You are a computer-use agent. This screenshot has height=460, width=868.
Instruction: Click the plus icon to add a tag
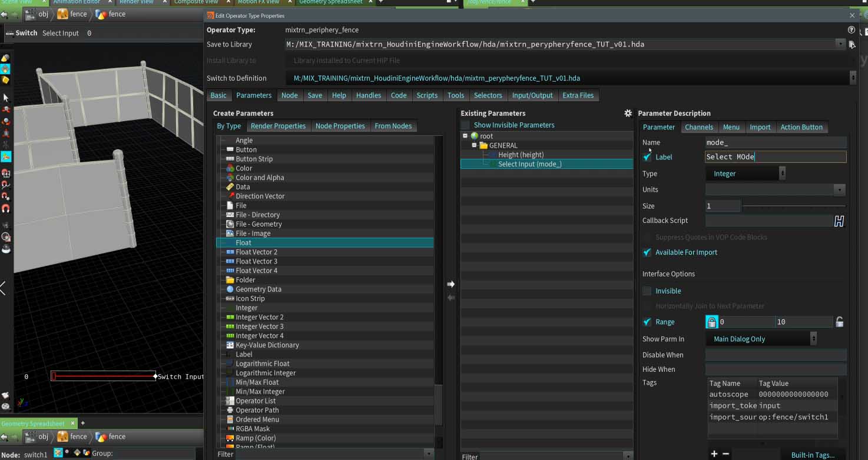pos(714,454)
